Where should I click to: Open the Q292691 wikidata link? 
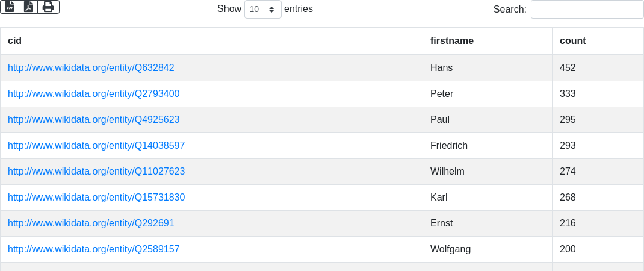pyautogui.click(x=91, y=223)
